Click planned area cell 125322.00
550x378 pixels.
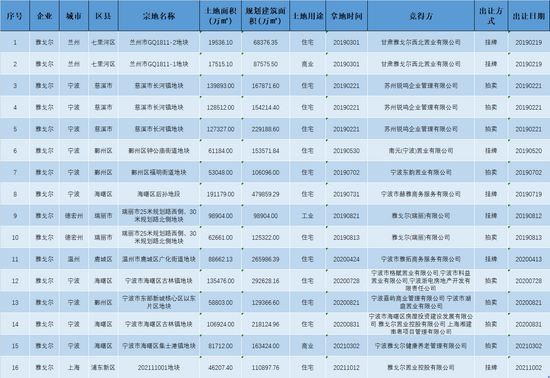[266, 238]
